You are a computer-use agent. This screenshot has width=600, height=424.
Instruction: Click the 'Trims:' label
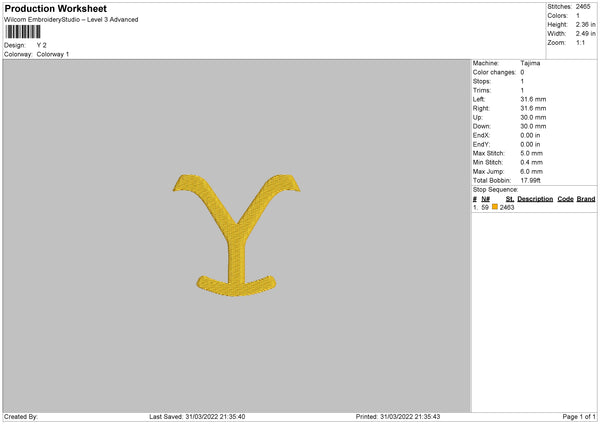481,90
